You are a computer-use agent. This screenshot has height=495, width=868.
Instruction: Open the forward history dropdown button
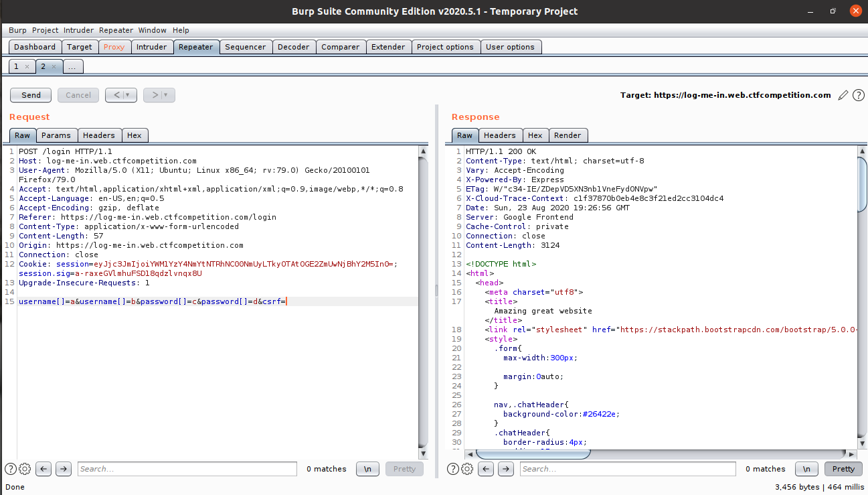[x=159, y=95]
